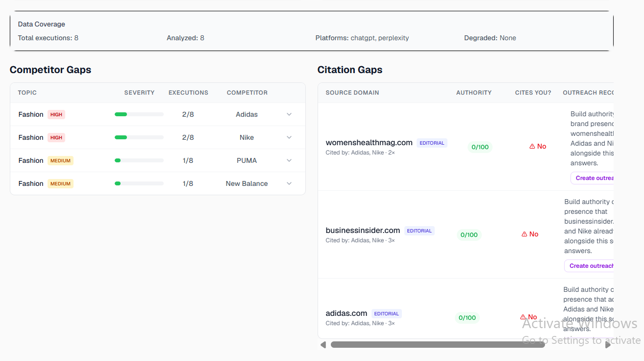Click PUMA in the competitor column
The image size is (644, 361).
(247, 160)
